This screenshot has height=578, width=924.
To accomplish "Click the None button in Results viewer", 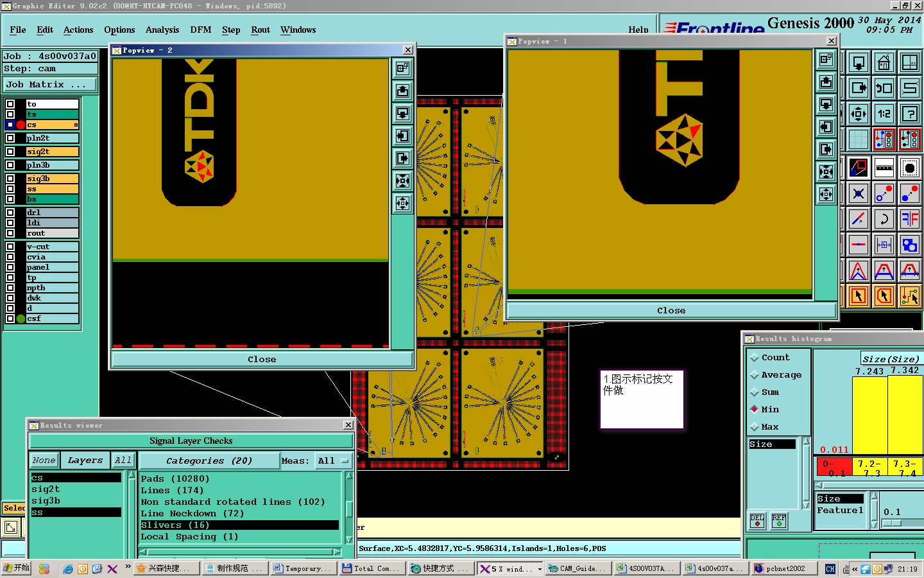I will (44, 460).
